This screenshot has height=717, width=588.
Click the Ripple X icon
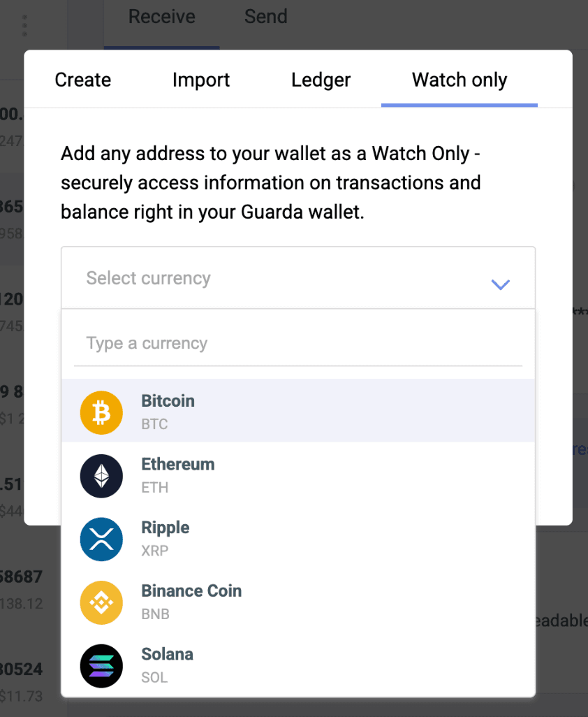[x=101, y=539]
